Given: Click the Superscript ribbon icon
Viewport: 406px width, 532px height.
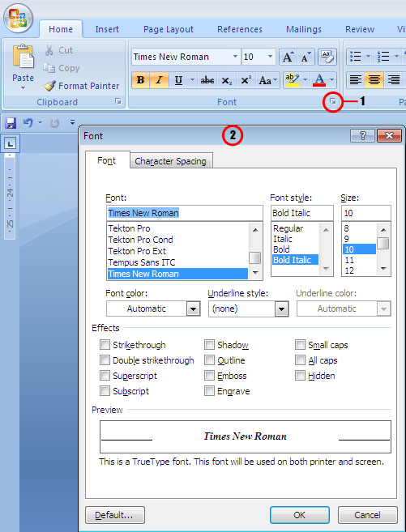Looking at the screenshot, I should coord(246,80).
